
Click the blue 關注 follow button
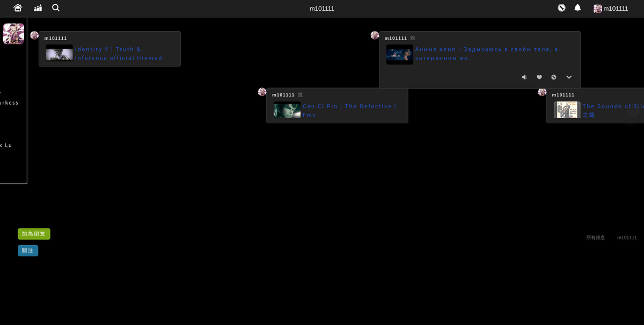pyautogui.click(x=28, y=250)
